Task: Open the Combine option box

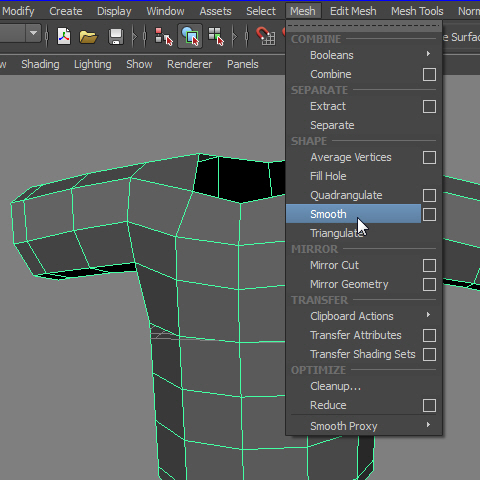Action: click(429, 74)
